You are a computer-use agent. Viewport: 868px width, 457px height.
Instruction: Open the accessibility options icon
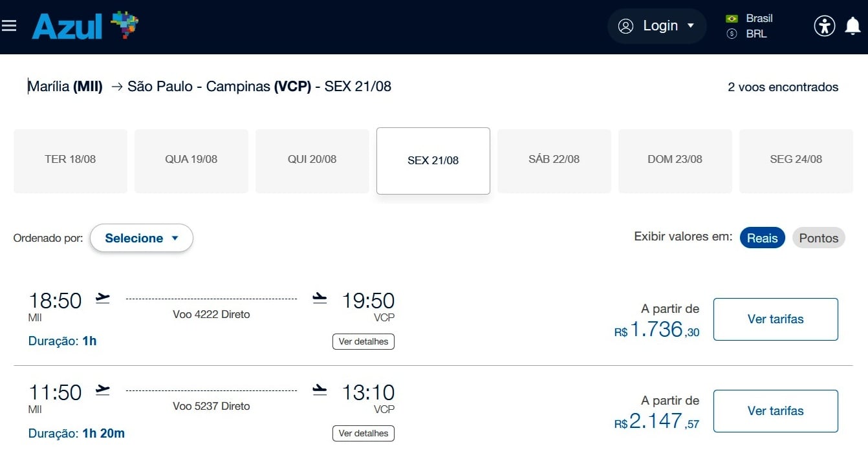click(x=824, y=26)
